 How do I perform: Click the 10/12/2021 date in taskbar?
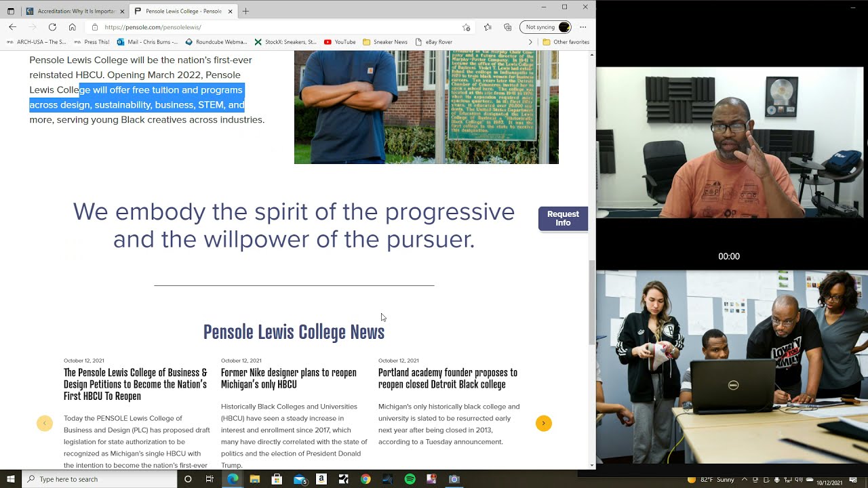pos(829,483)
